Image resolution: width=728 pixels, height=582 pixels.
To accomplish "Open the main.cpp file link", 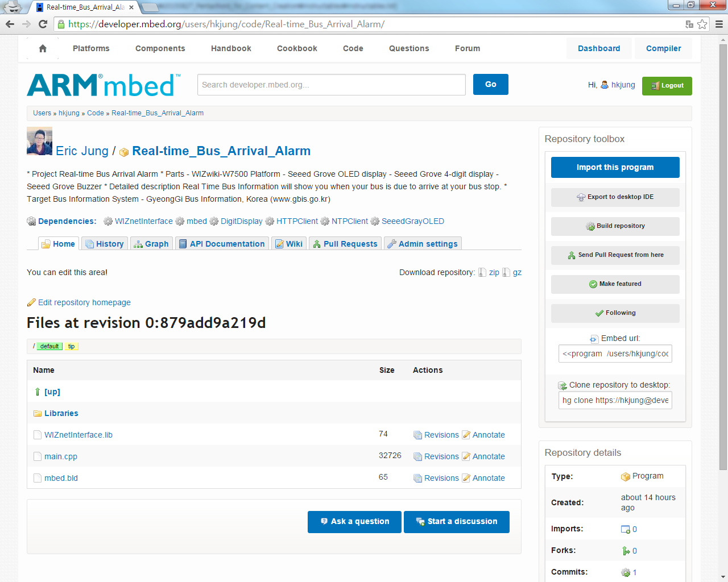I will tap(61, 456).
